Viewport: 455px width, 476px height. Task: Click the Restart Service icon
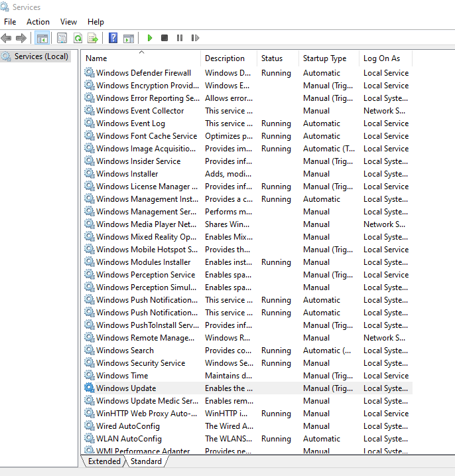(x=195, y=38)
